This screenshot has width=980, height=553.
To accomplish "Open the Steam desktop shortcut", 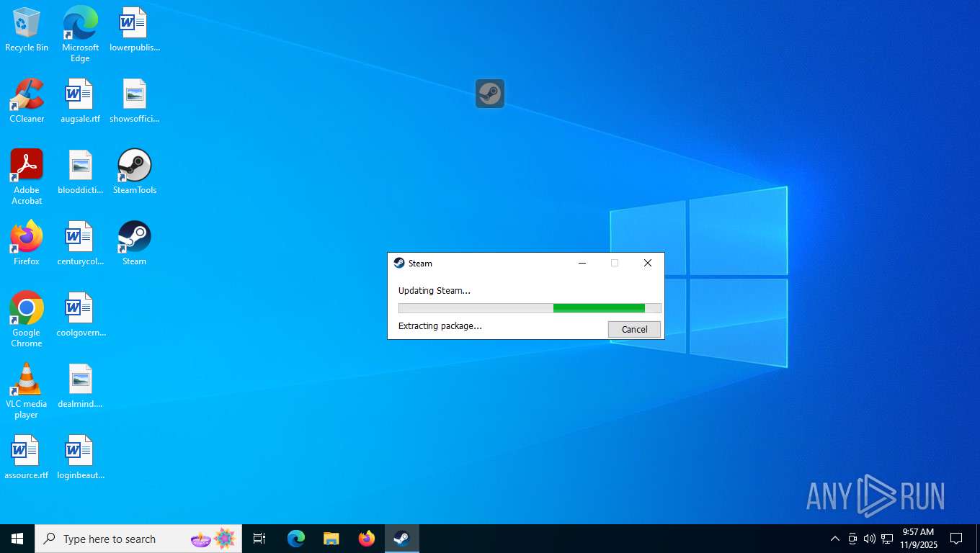I will coord(134,243).
